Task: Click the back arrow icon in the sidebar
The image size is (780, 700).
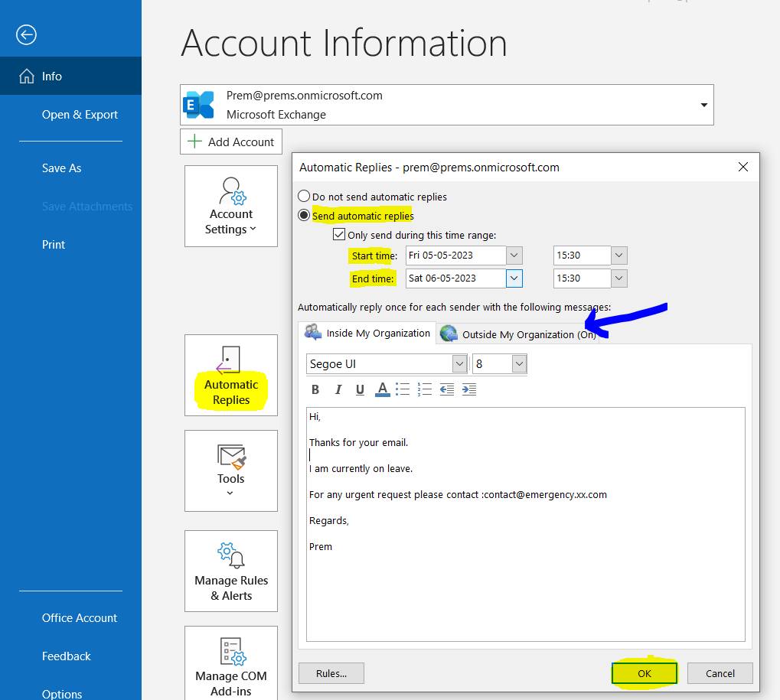Action: pos(26,34)
